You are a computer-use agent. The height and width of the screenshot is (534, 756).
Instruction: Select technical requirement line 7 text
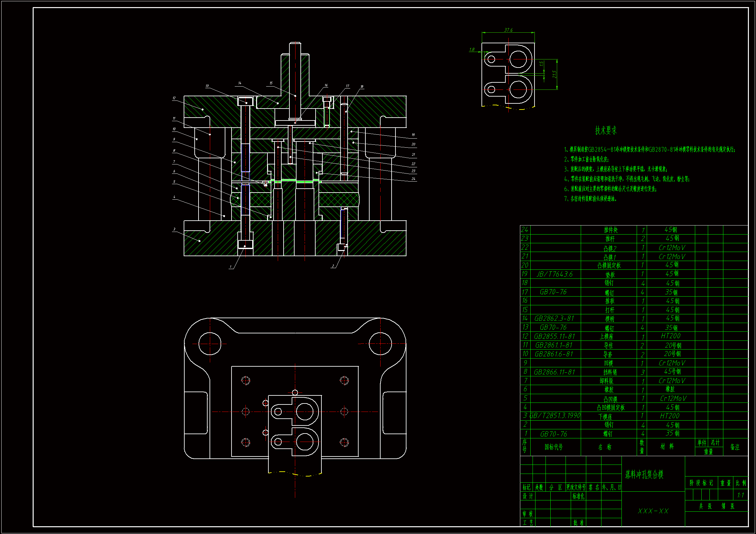click(590, 199)
